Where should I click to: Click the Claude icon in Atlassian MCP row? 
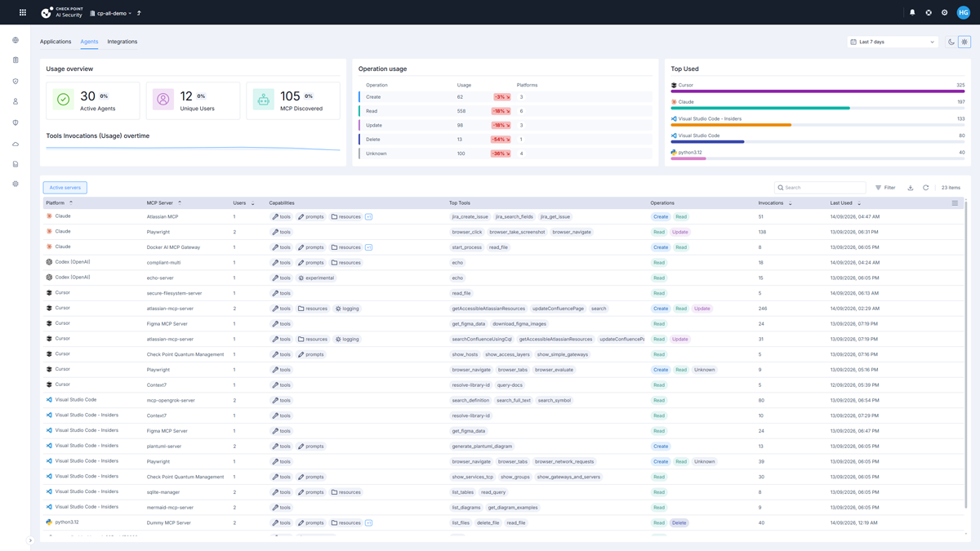click(x=49, y=216)
